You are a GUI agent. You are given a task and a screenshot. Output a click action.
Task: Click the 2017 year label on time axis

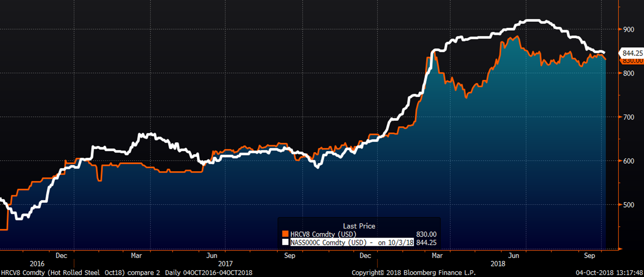coord(225,263)
